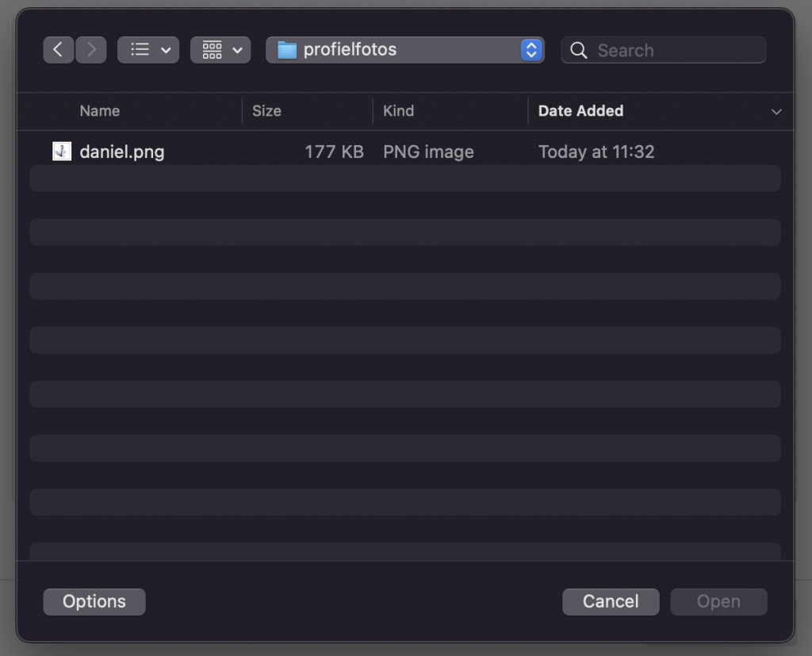Cancel the file selection dialog
The width and height of the screenshot is (812, 656).
611,601
